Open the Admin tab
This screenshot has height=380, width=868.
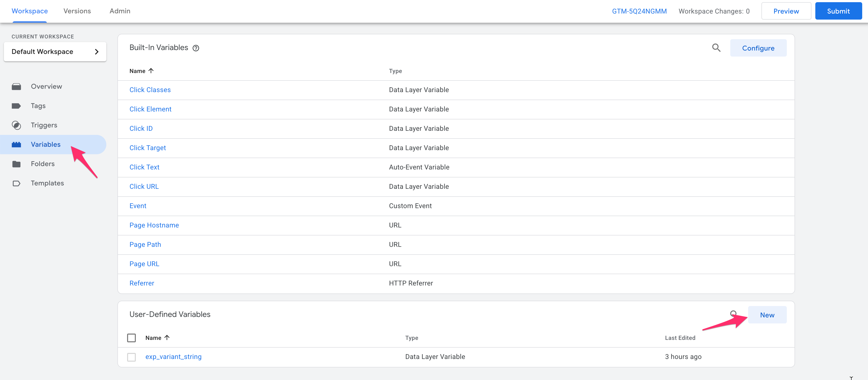120,11
